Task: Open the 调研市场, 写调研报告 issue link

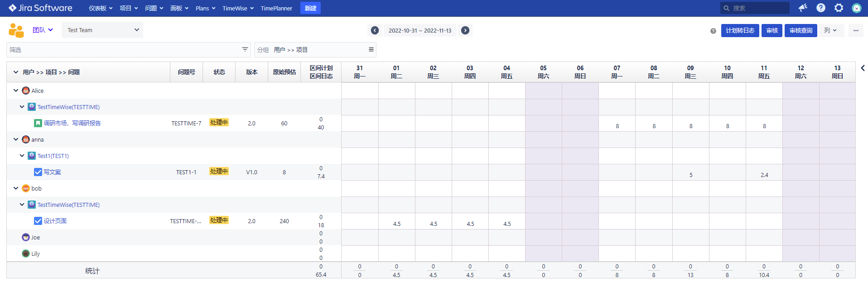Action: tap(72, 123)
